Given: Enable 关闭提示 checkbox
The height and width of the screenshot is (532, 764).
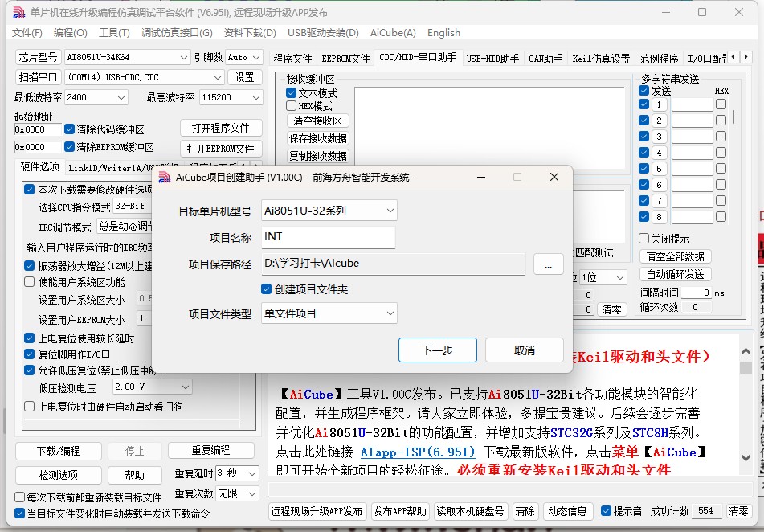Looking at the screenshot, I should pos(643,239).
